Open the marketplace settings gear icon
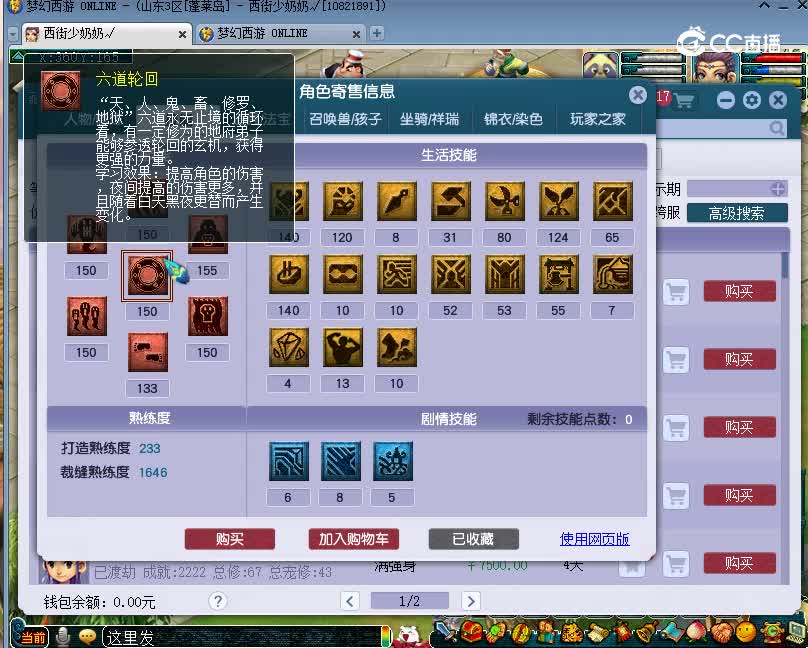 tap(752, 100)
